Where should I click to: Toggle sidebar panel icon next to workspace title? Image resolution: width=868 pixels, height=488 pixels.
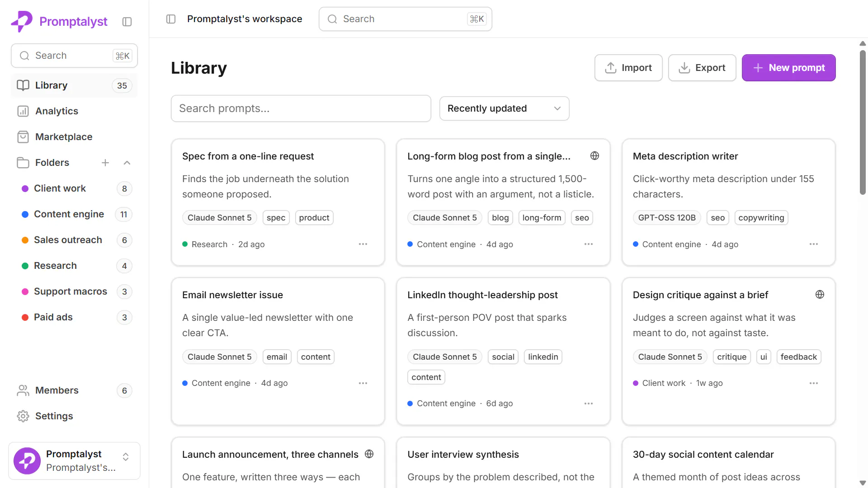[x=171, y=19]
